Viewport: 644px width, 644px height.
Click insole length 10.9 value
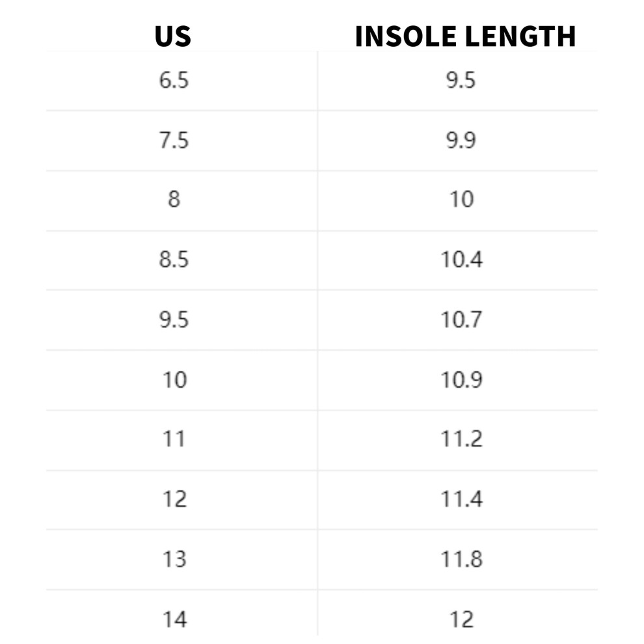point(461,380)
